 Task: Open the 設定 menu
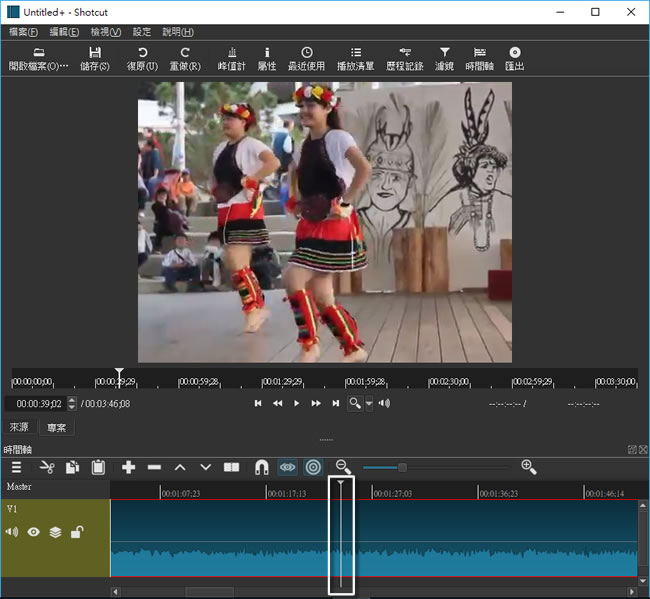click(142, 32)
